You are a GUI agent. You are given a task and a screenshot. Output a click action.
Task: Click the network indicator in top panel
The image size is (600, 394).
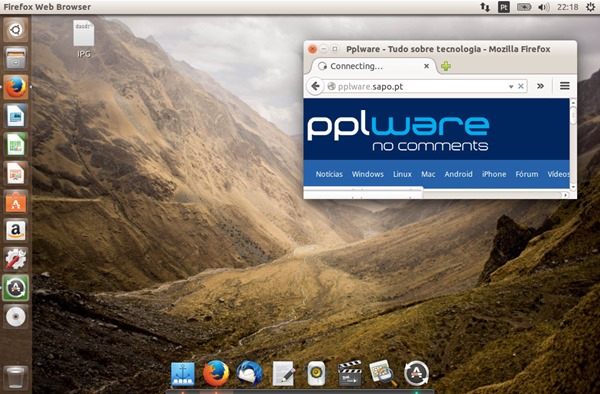[x=485, y=7]
